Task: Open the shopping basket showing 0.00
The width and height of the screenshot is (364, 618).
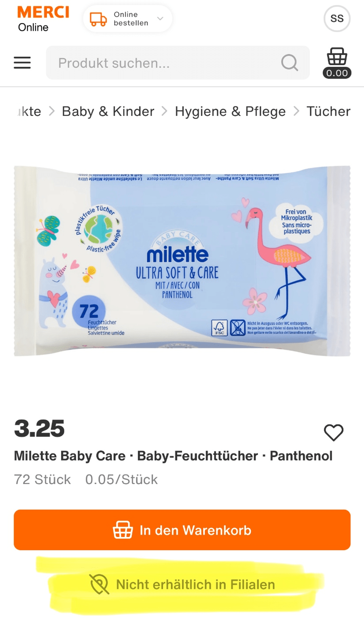Action: click(x=337, y=63)
